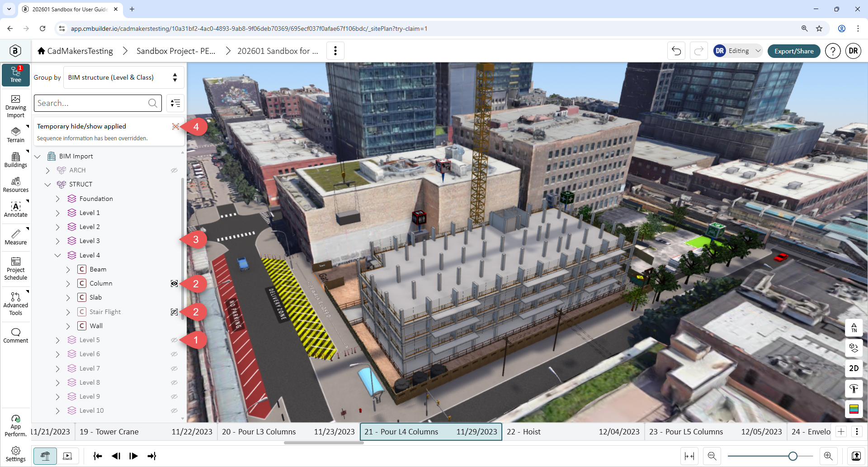Show Level 10 in the tree
The height and width of the screenshot is (467, 868).
pos(174,411)
